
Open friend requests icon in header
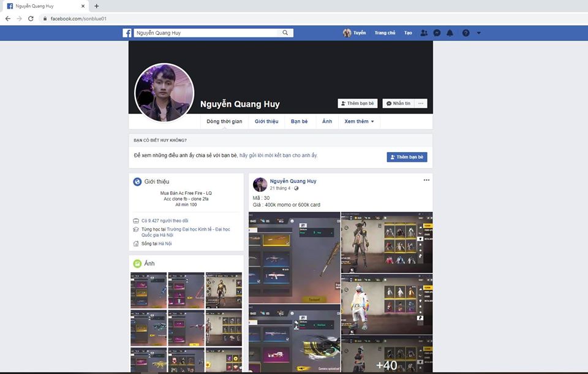point(424,33)
